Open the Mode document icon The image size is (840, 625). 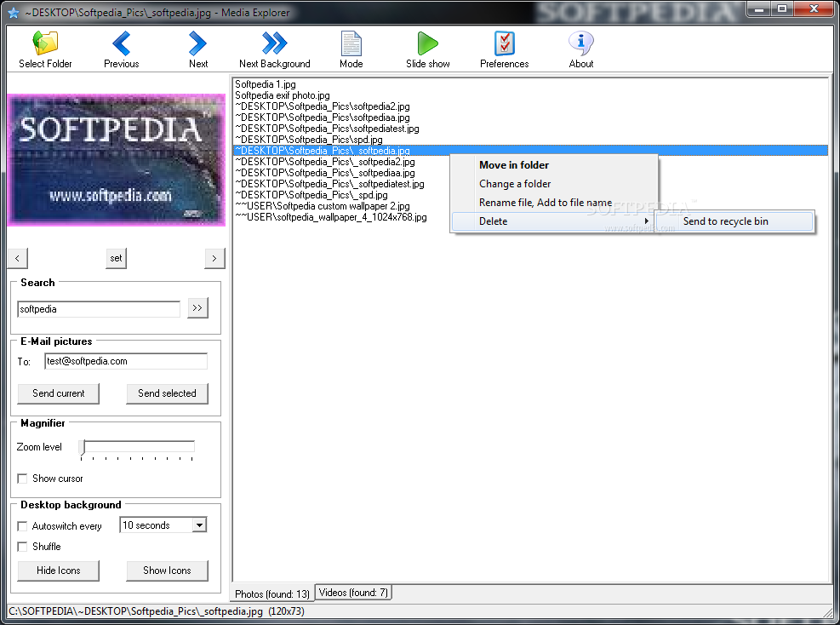coord(351,43)
